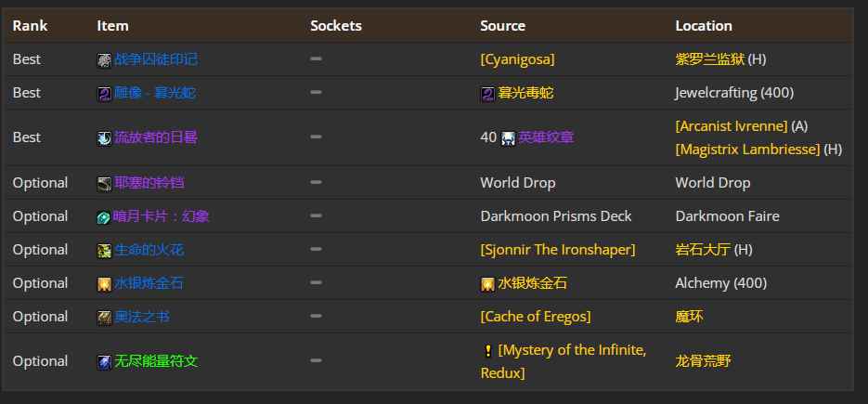Open the 紫罗兰监狱 location link

tap(709, 59)
